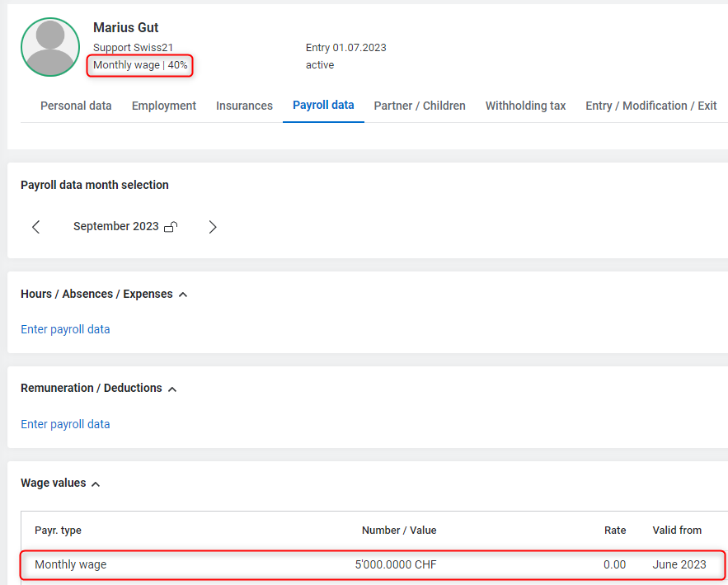This screenshot has width=728, height=585.
Task: Click the Payroll data tab
Action: click(323, 105)
